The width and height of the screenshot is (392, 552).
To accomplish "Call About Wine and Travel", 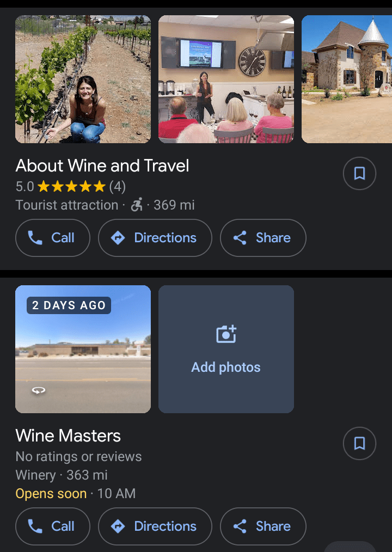I will 53,238.
